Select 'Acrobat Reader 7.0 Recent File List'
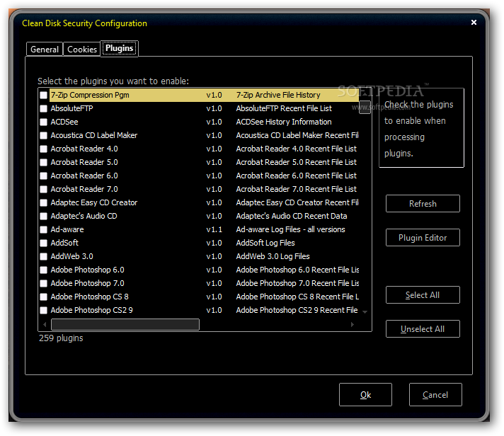Image resolution: width=504 pixels, height=436 pixels. 297,190
